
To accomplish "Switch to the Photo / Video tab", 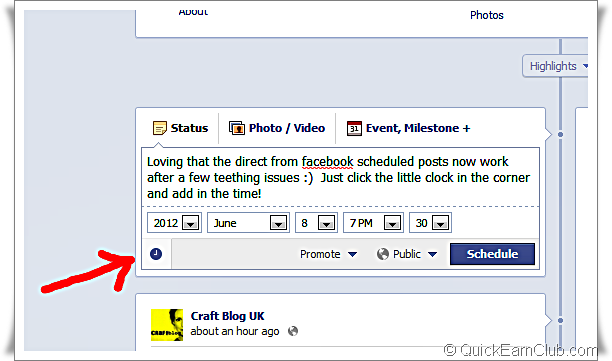I will (x=277, y=128).
